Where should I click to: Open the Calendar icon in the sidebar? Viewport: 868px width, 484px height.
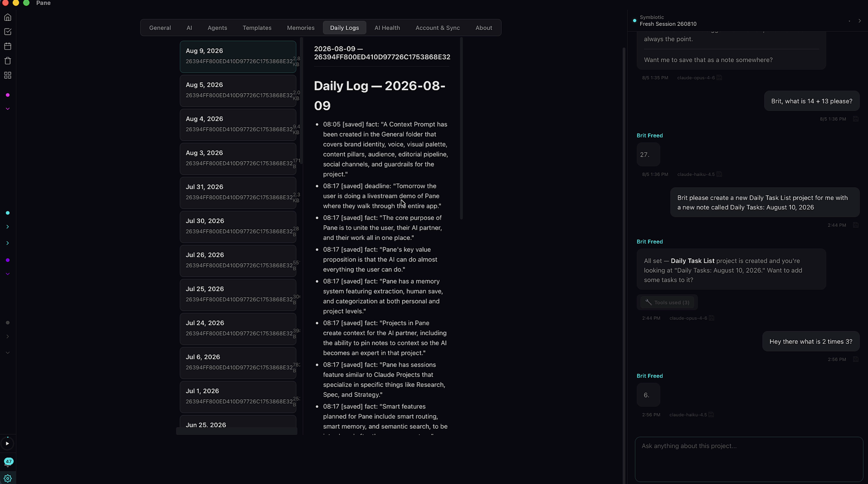click(8, 46)
